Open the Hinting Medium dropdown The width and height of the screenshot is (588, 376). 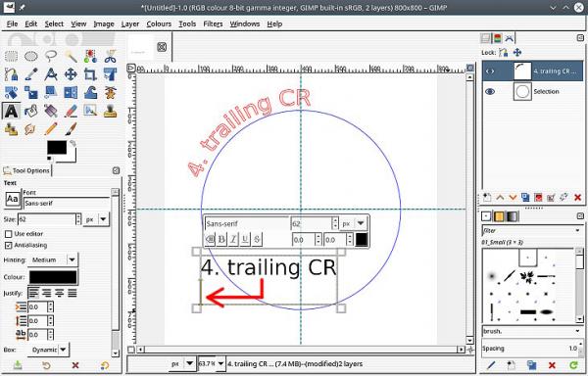pos(53,259)
